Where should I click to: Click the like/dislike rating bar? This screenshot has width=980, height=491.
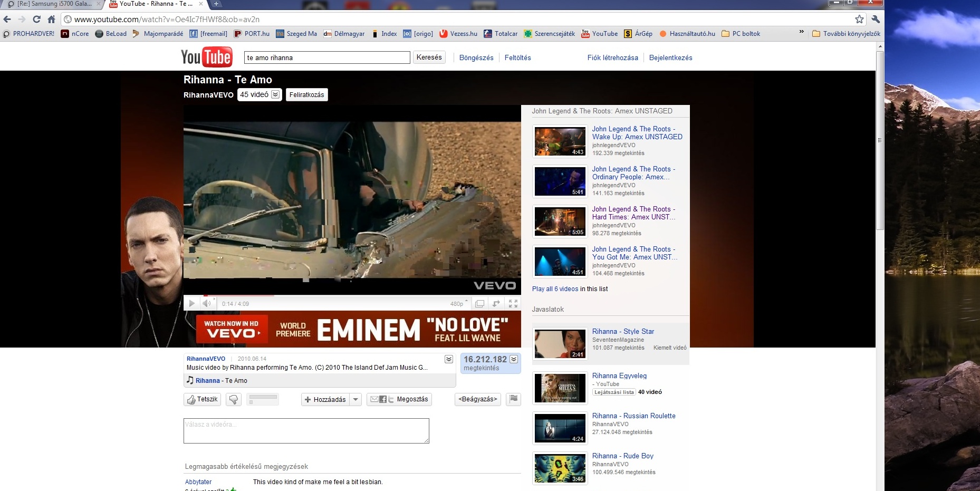[263, 399]
